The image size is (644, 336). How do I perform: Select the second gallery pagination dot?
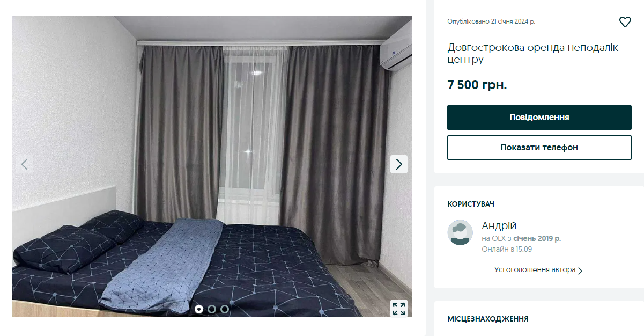212,309
